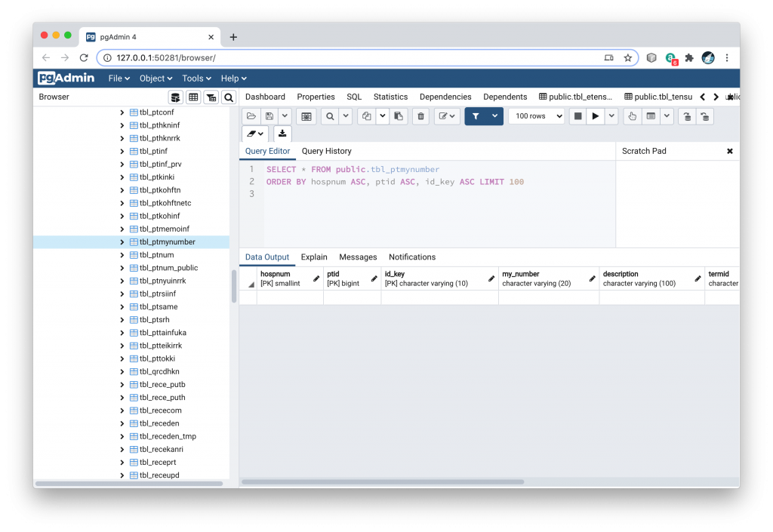Click the Download as CSV icon
The height and width of the screenshot is (532, 773).
[x=282, y=134]
